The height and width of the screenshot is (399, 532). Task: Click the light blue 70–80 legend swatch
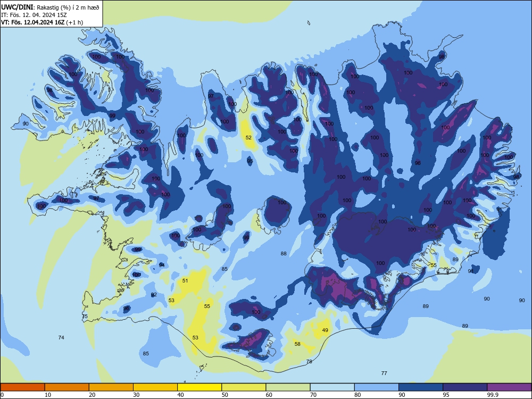point(332,387)
